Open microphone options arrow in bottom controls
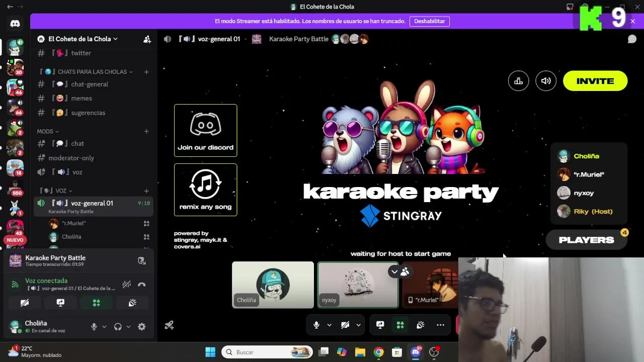This screenshot has height=362, width=644. tap(329, 325)
